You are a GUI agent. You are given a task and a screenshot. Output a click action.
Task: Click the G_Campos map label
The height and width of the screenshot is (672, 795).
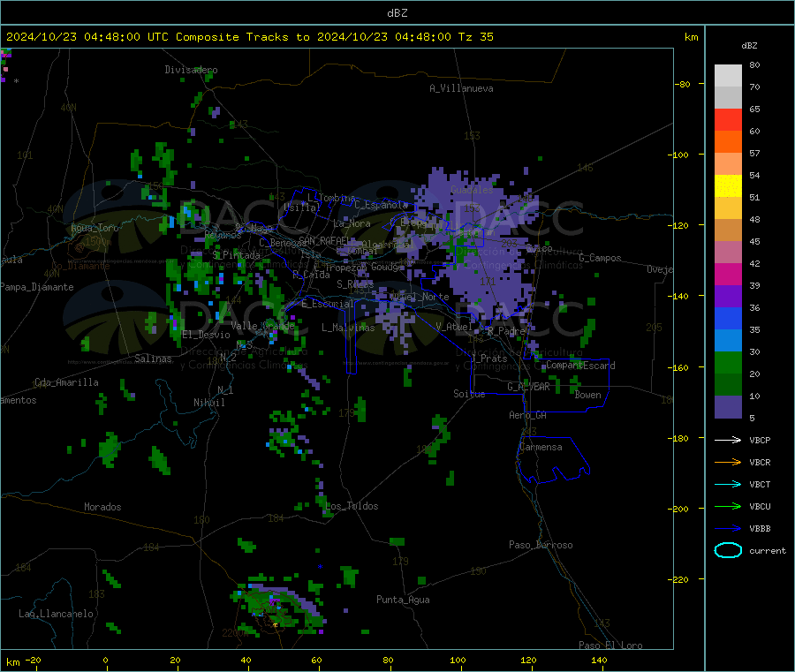click(600, 258)
